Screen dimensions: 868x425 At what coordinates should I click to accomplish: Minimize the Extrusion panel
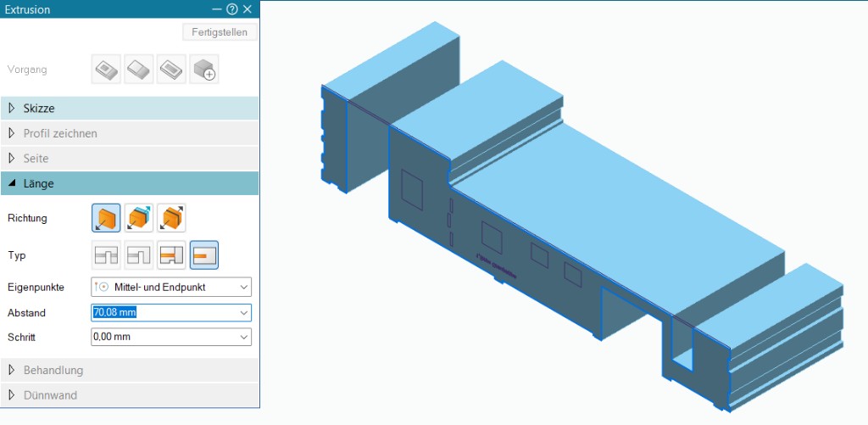(216, 9)
